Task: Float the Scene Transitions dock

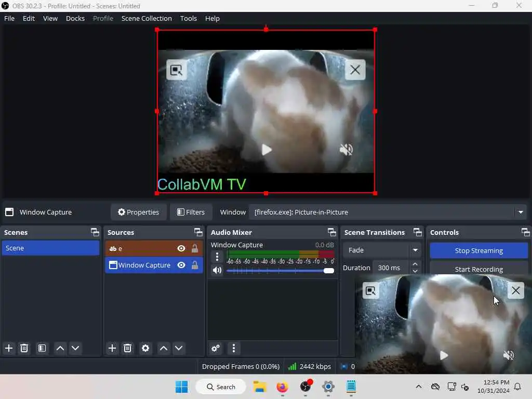Action: (418, 232)
